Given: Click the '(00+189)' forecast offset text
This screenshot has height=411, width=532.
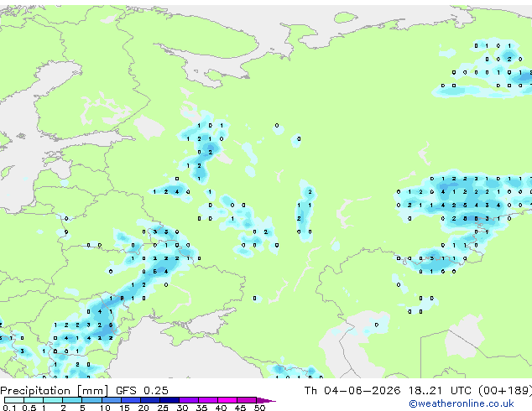Looking at the screenshot, I should tap(505, 391).
